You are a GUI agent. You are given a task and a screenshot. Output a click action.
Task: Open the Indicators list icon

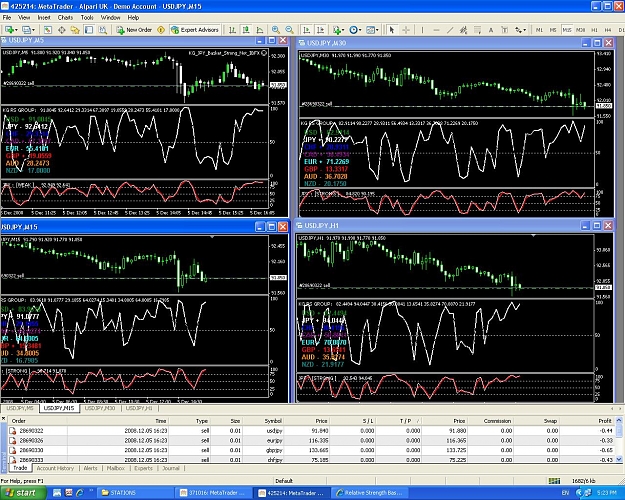tap(337, 30)
